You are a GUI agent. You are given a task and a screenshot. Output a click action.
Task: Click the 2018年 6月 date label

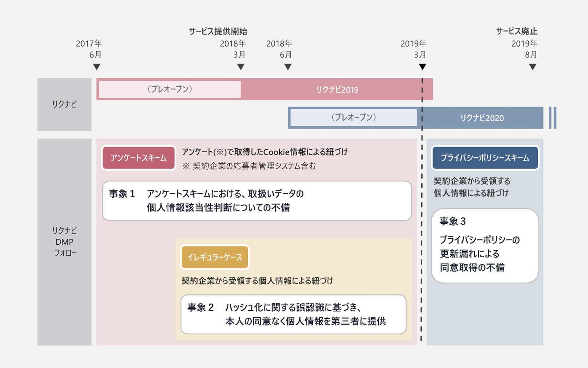coord(279,49)
